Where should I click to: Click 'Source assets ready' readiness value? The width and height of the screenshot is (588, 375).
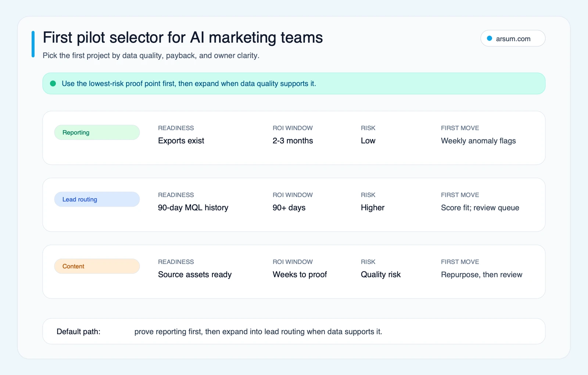pyautogui.click(x=195, y=275)
